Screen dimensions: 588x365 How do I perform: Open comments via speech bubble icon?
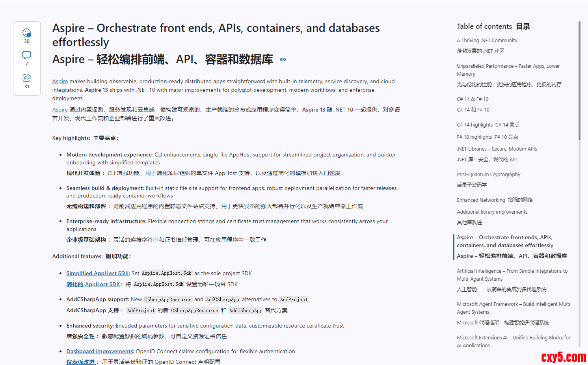point(27,55)
